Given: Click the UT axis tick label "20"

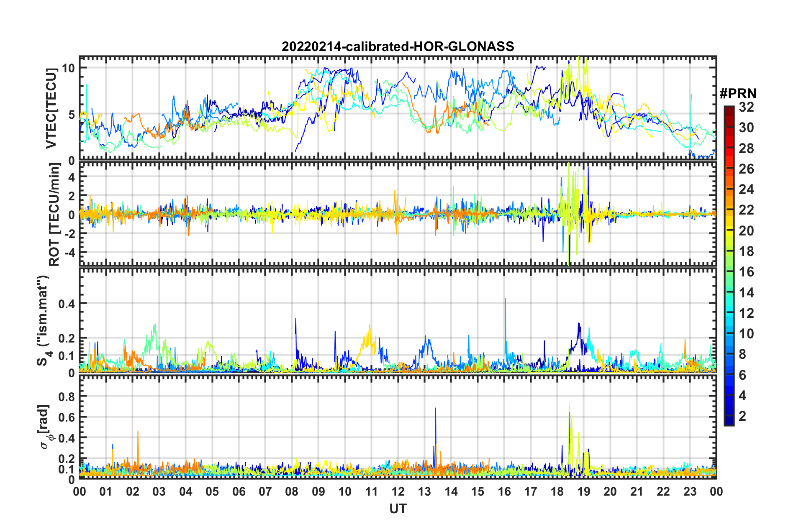Looking at the screenshot, I should pyautogui.click(x=610, y=491).
